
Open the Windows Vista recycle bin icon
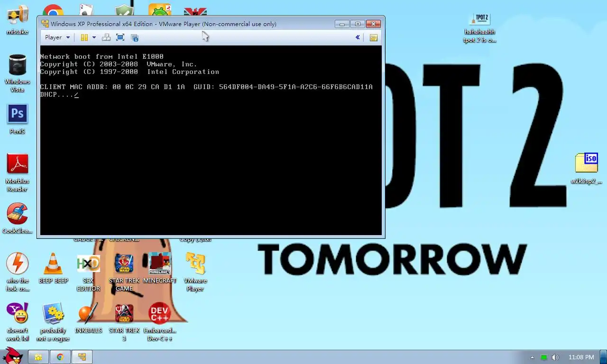(x=18, y=73)
